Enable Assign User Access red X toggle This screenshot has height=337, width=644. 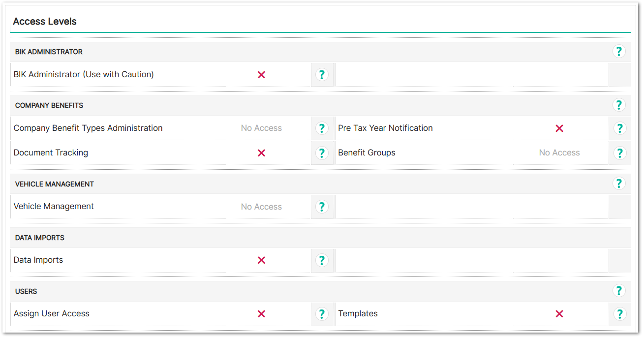(261, 314)
